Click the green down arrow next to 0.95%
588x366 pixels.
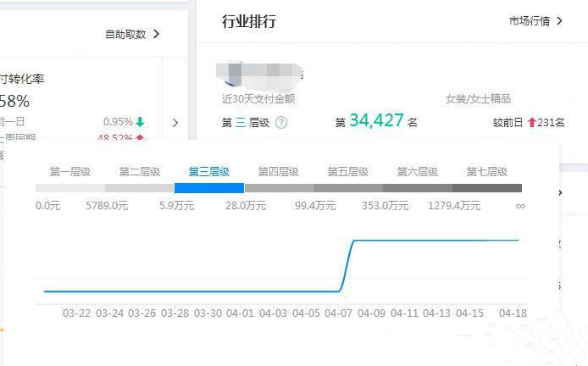click(140, 121)
